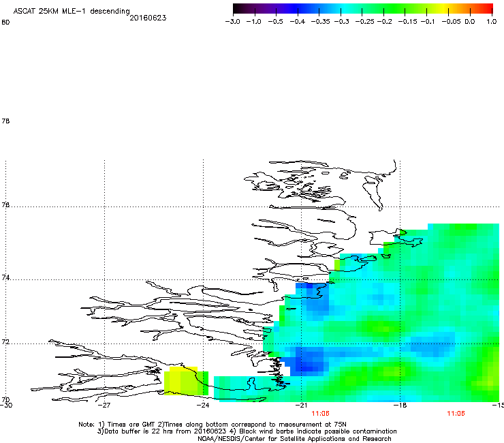The height and width of the screenshot is (443, 504).
Task: Click the latitude label 70 on the left axis
Action: pyautogui.click(x=5, y=399)
